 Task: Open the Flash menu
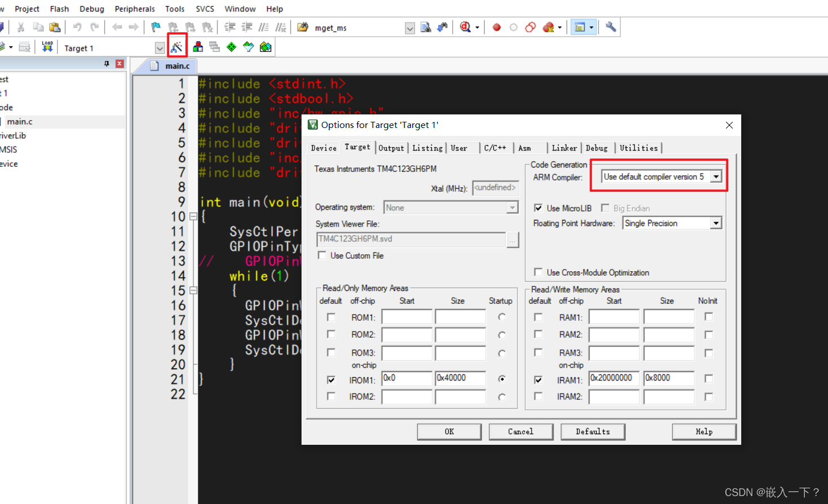(x=59, y=9)
